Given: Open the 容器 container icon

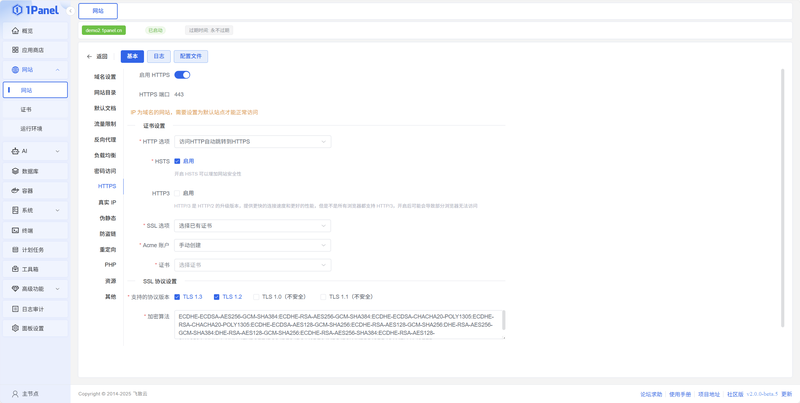Looking at the screenshot, I should (x=15, y=190).
